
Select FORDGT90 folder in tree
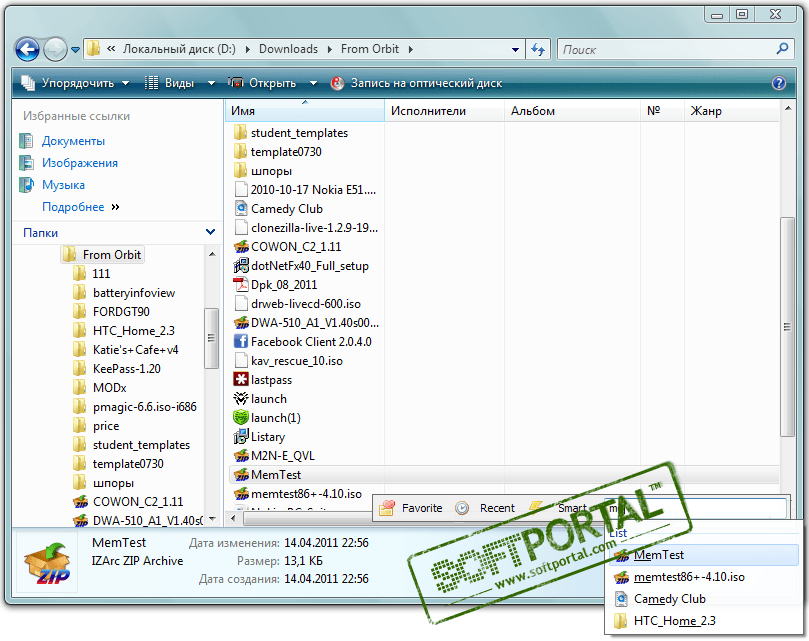[x=121, y=312]
